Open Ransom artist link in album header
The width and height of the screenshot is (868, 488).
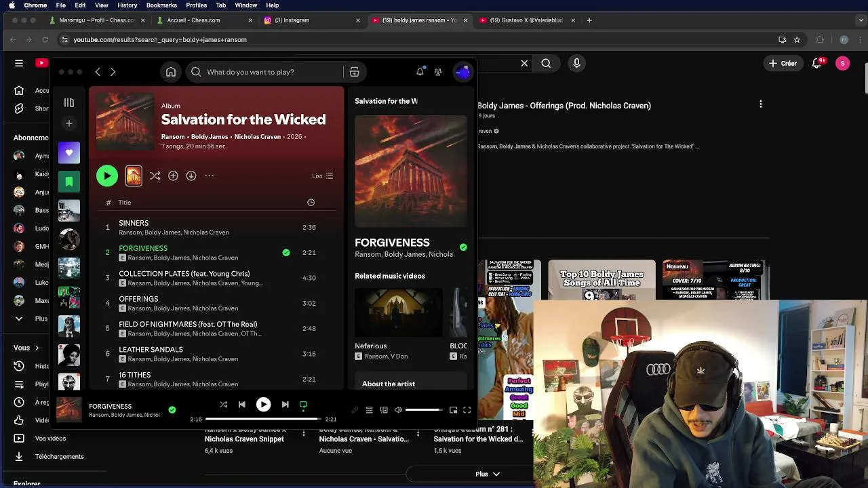pos(173,137)
